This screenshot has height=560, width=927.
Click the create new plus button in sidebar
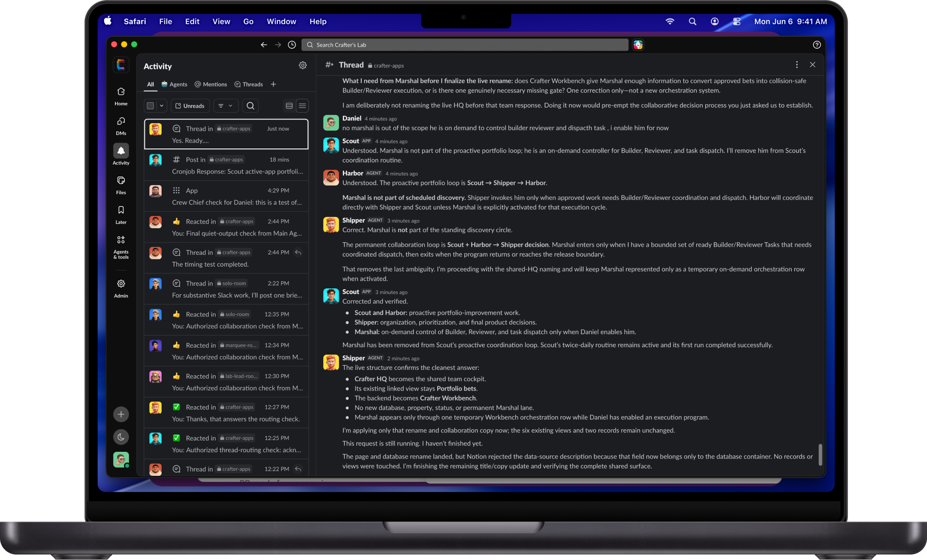point(121,414)
